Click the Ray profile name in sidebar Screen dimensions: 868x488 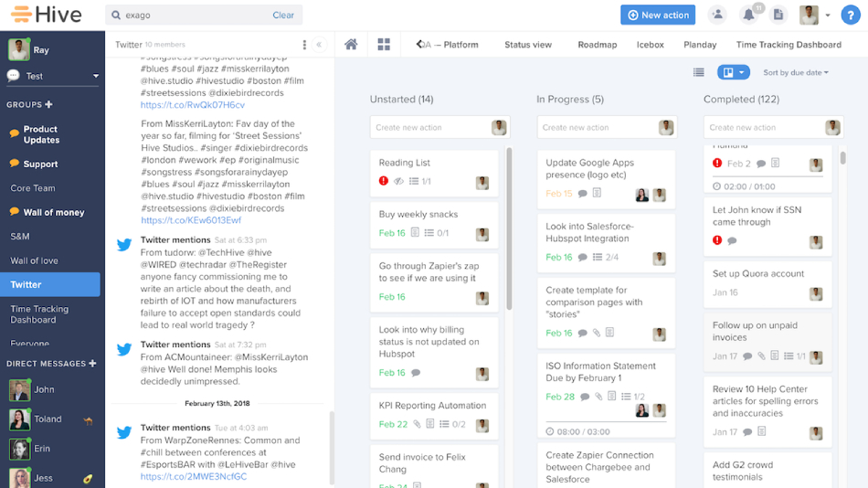coord(41,50)
